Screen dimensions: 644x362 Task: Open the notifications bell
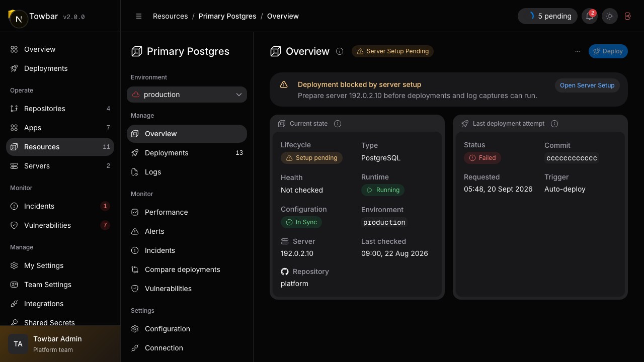(x=589, y=16)
